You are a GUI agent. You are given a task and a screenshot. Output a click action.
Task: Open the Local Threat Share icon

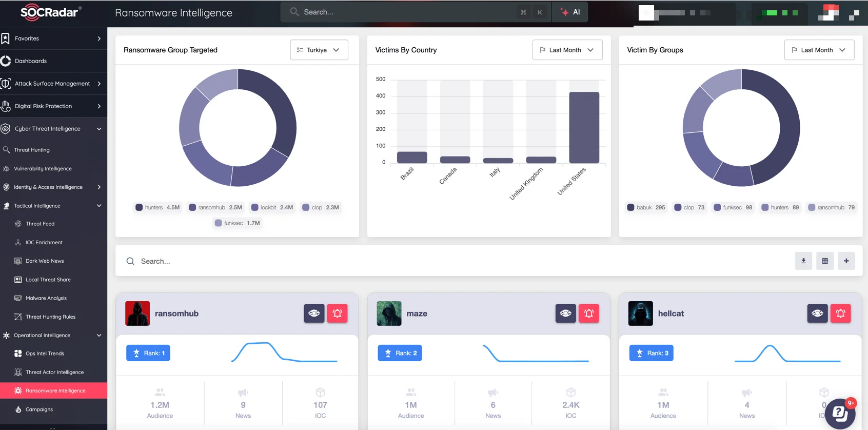pyautogui.click(x=18, y=280)
